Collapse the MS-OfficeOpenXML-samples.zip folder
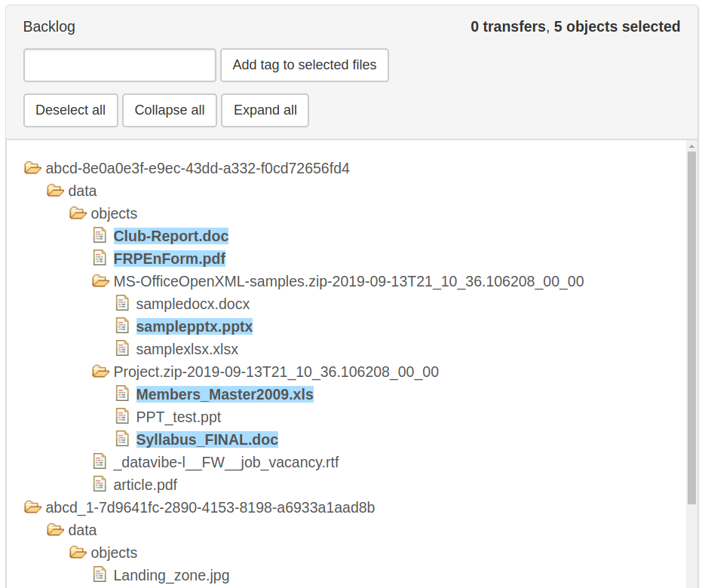 [100, 281]
